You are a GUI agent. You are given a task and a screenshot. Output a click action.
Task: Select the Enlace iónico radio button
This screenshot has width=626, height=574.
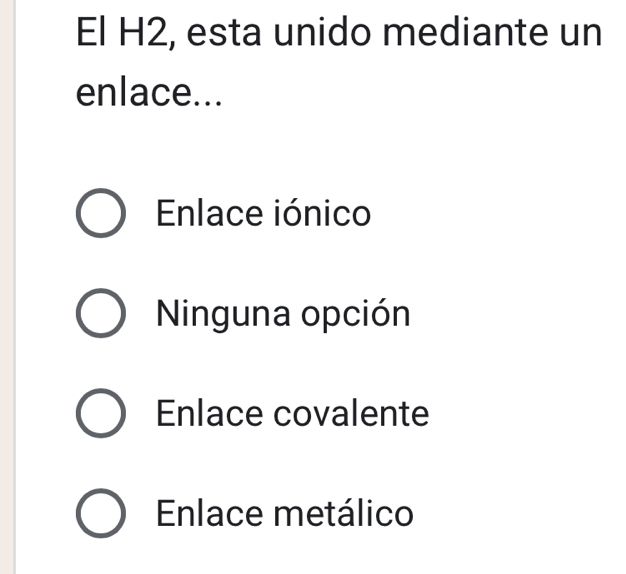point(101,215)
